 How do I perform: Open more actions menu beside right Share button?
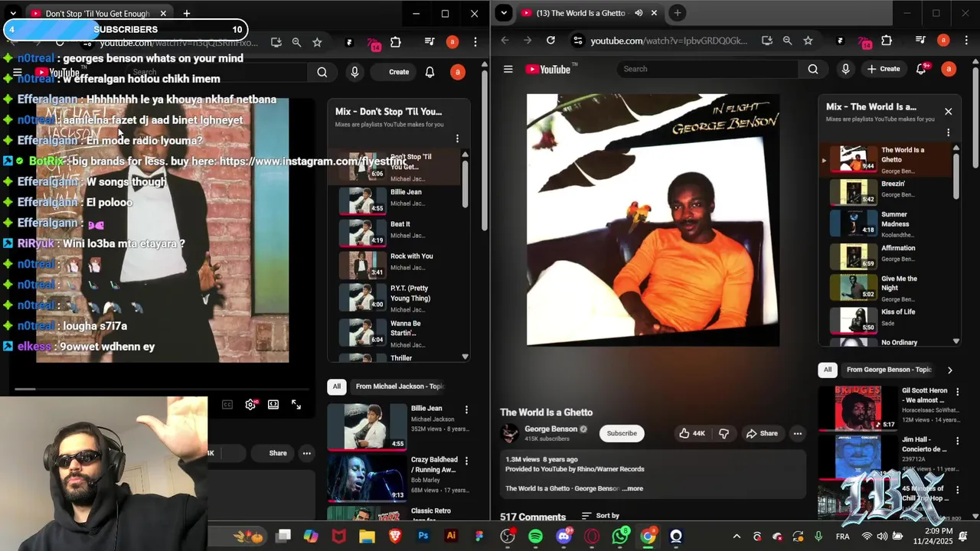(797, 433)
